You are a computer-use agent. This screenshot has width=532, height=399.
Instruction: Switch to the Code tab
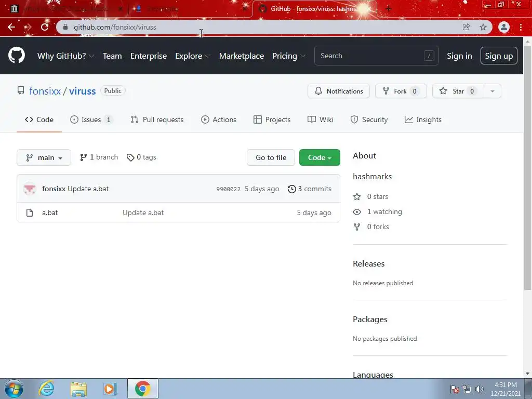pos(39,119)
